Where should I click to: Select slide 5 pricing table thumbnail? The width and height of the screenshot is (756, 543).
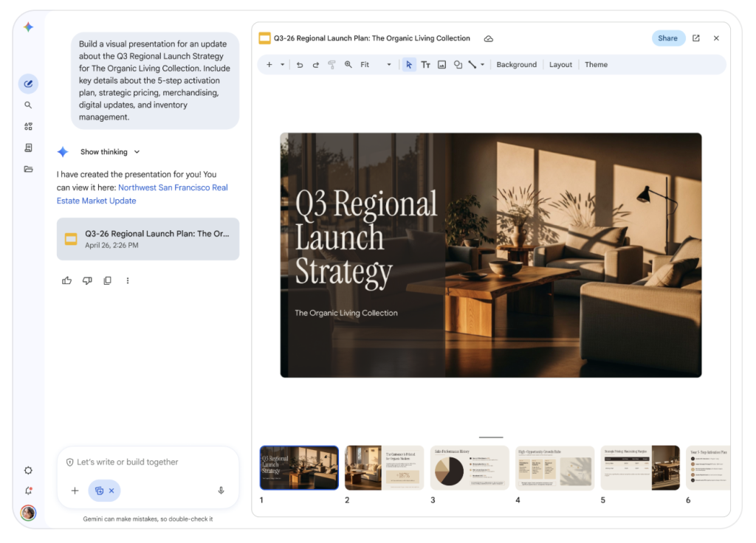coord(640,468)
